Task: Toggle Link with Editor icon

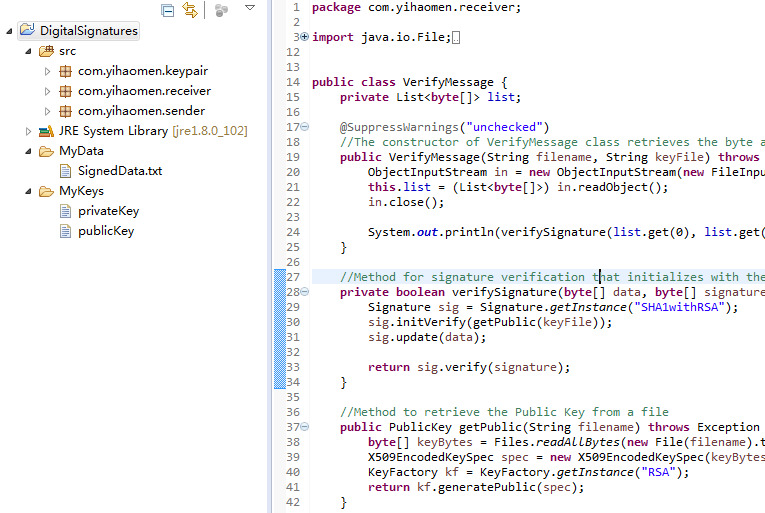Action: (x=190, y=10)
